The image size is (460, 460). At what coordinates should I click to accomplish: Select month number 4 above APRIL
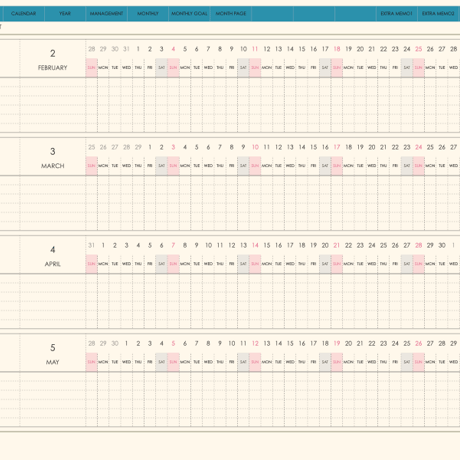pyautogui.click(x=53, y=250)
